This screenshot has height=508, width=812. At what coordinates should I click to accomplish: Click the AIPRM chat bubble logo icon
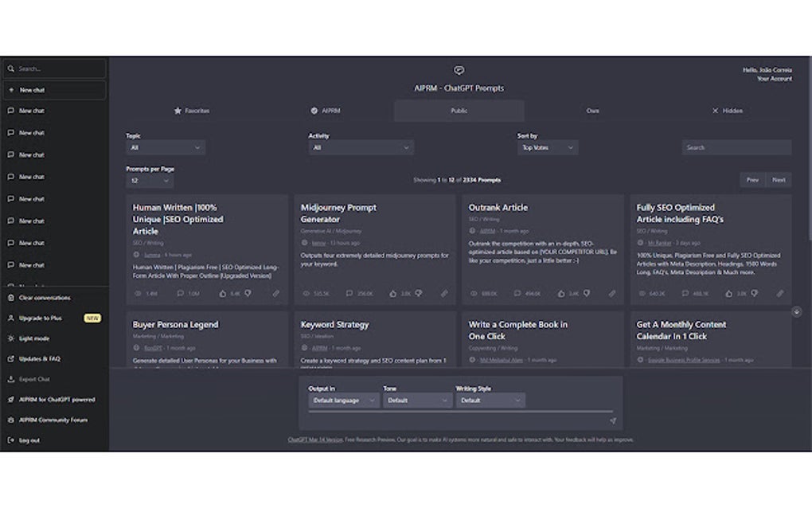(x=459, y=70)
